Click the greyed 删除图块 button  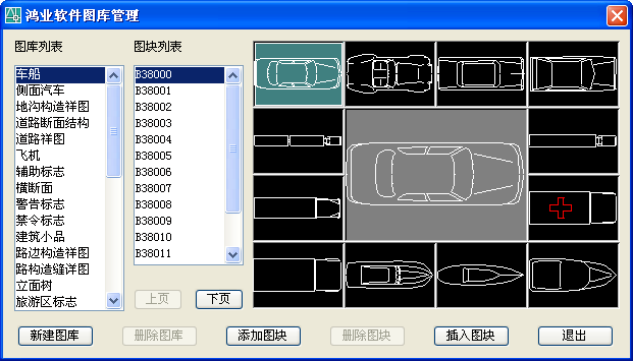[x=367, y=335]
